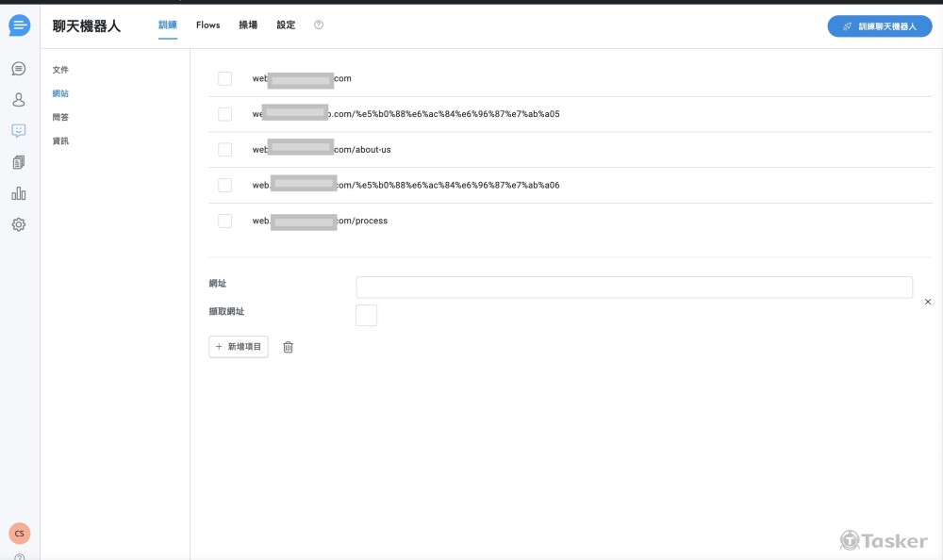Open the 問答 section in side menu

click(60, 117)
